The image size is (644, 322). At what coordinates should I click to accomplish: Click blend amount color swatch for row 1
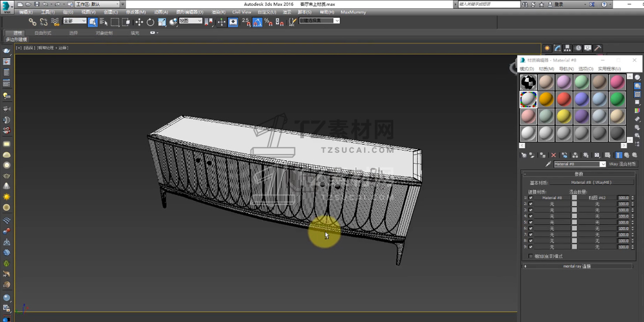(x=574, y=198)
